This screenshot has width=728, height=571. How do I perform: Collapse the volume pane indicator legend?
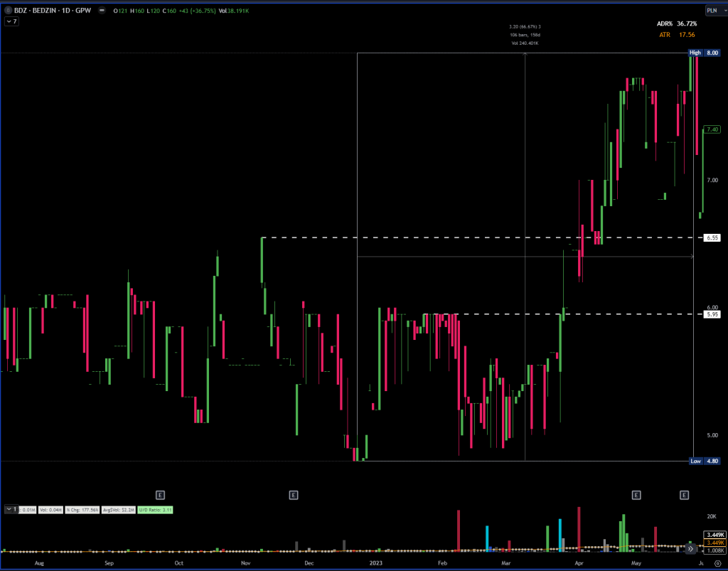(11, 510)
